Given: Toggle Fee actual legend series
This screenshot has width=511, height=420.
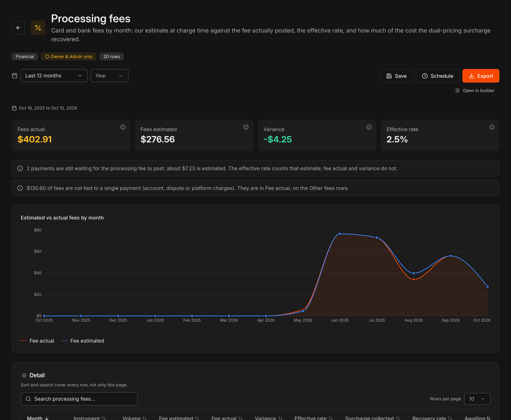Looking at the screenshot, I should click(x=37, y=341).
